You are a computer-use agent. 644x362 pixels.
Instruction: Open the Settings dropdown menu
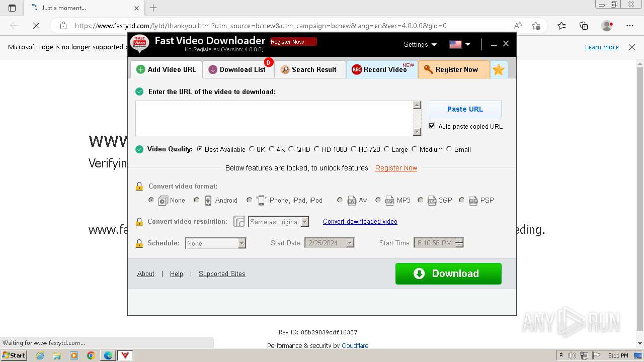click(420, 44)
